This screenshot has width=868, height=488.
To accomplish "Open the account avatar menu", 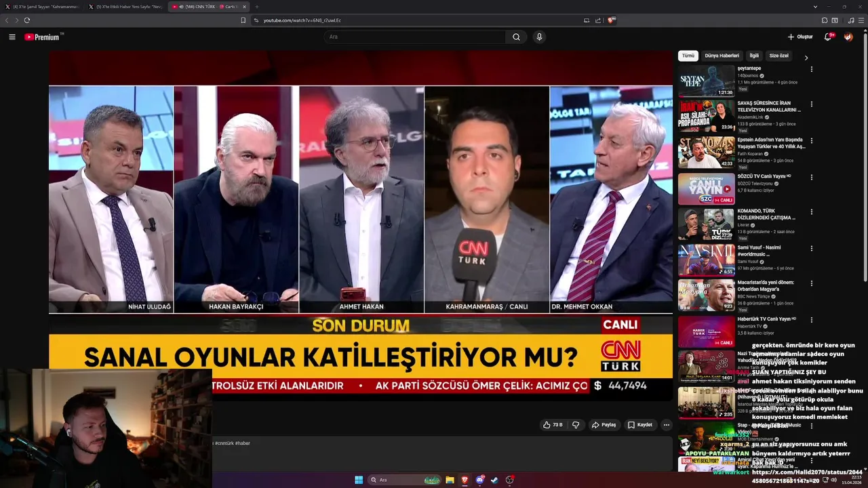I will coord(848,37).
